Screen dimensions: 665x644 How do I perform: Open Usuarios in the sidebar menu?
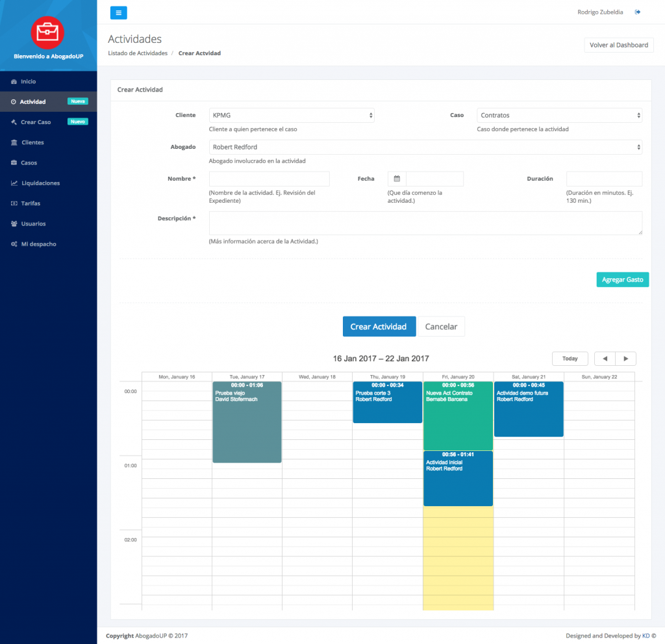pos(48,224)
